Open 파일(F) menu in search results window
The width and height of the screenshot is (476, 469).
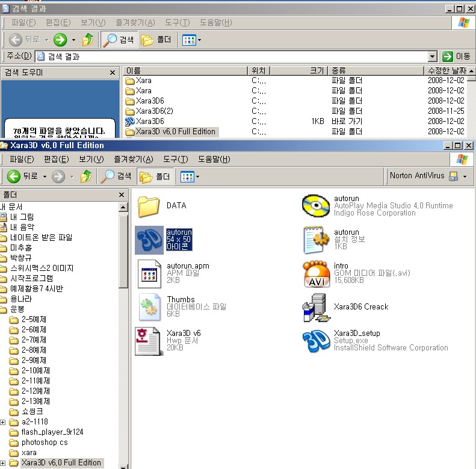23,22
